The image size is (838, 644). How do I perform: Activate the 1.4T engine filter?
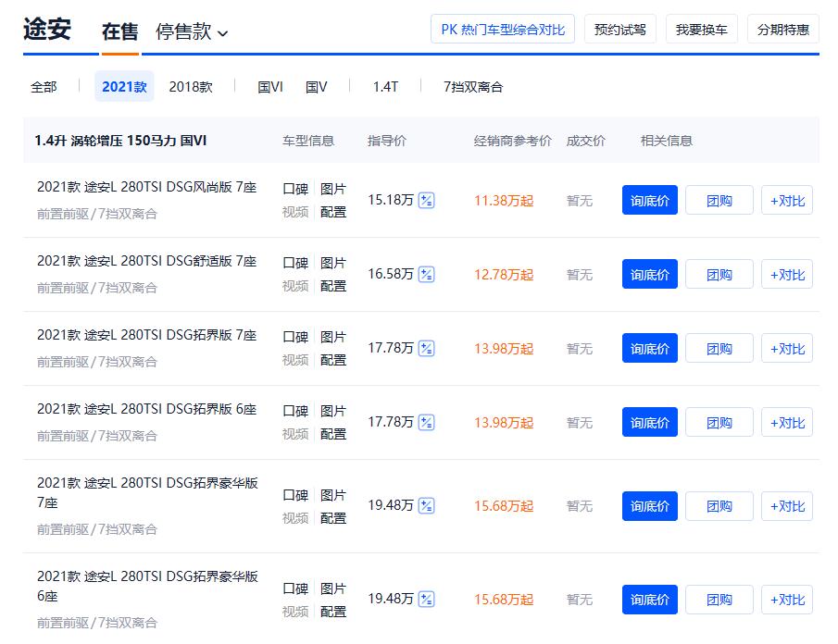(x=385, y=86)
